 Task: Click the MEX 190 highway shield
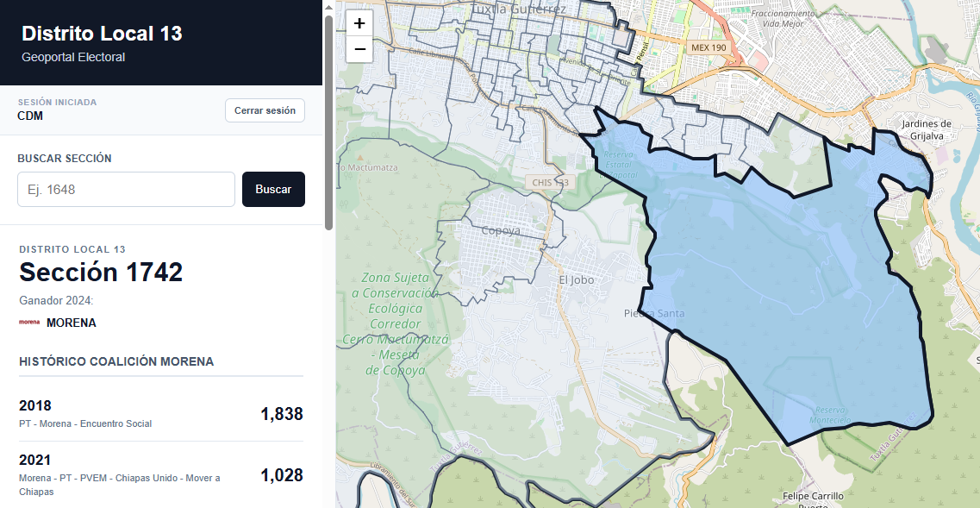709,47
